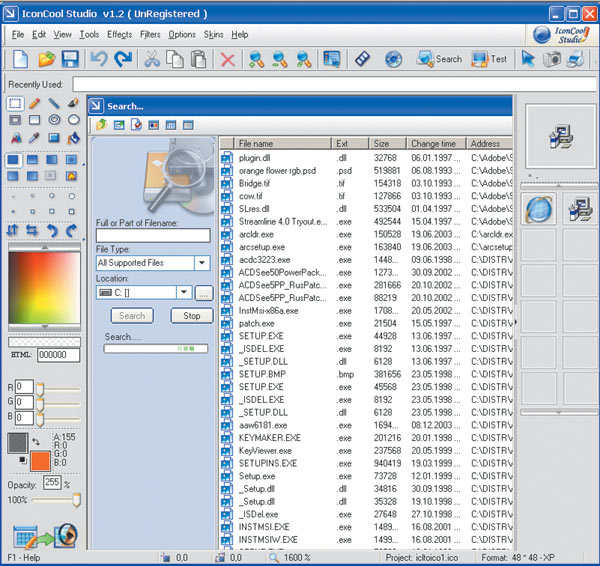
Task: Click the Opacity value field
Action: pos(52,482)
